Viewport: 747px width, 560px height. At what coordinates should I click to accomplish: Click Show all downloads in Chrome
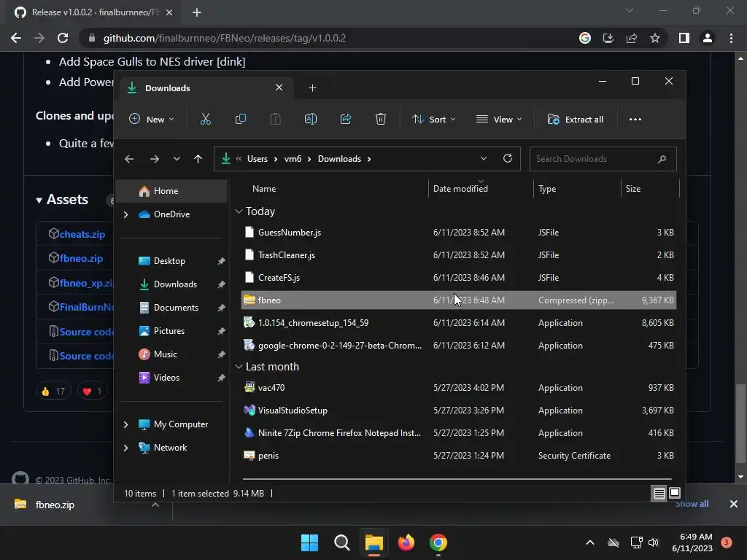coord(692,504)
